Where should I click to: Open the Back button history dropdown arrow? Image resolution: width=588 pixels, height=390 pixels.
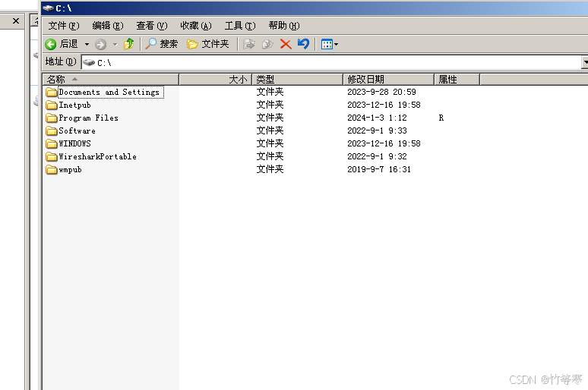pyautogui.click(x=87, y=45)
